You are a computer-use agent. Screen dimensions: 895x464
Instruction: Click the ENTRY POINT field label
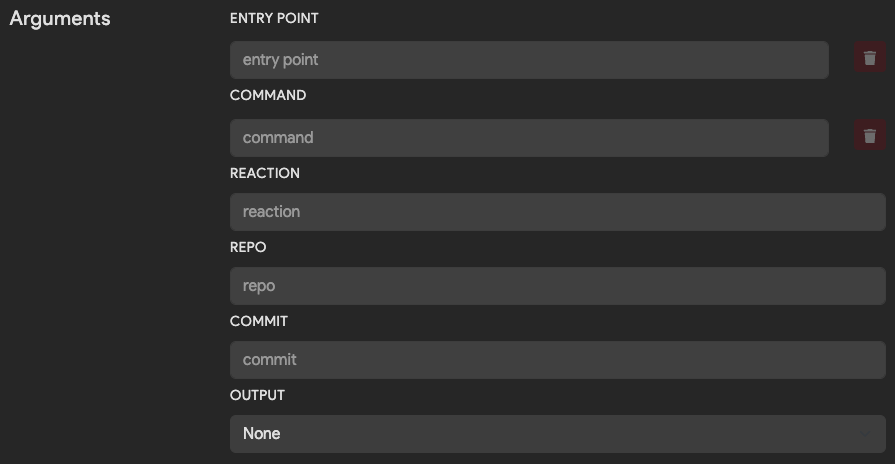[274, 18]
